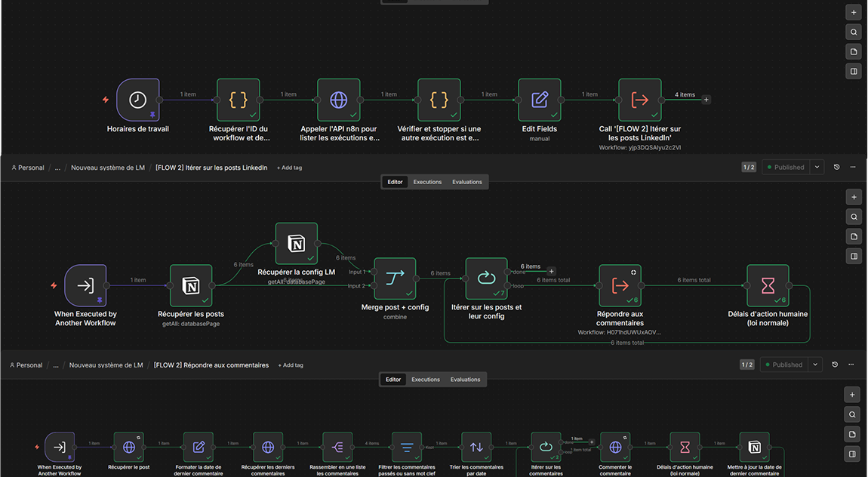The width and height of the screenshot is (868, 477).
Task: Go to Personal in the Itérer sur les posts LinkedIn breadcrumb
Action: (28, 168)
